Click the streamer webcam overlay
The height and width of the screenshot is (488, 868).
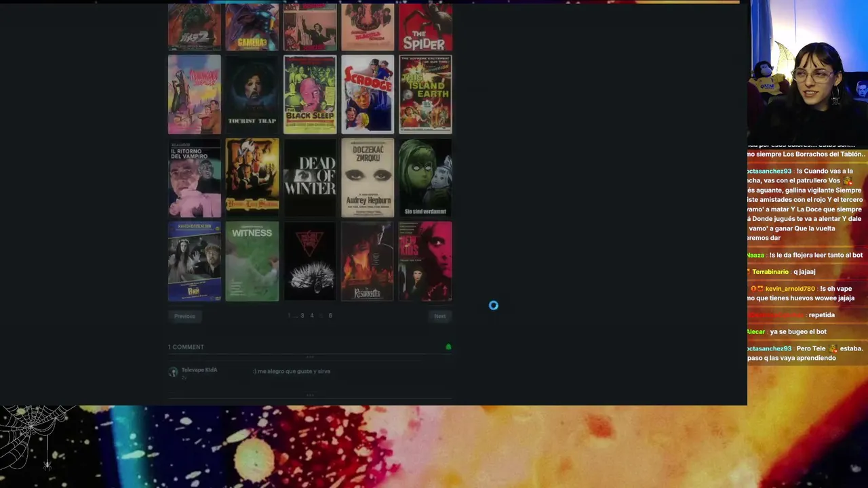[x=808, y=71]
